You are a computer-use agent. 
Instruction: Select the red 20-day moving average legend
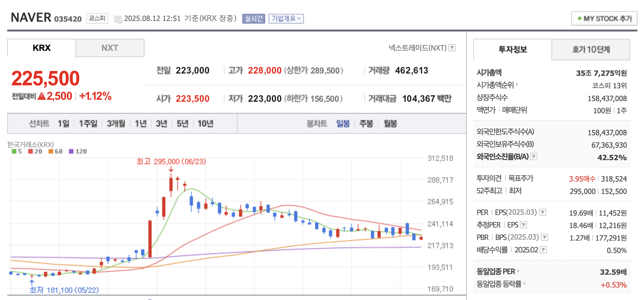click(35, 151)
